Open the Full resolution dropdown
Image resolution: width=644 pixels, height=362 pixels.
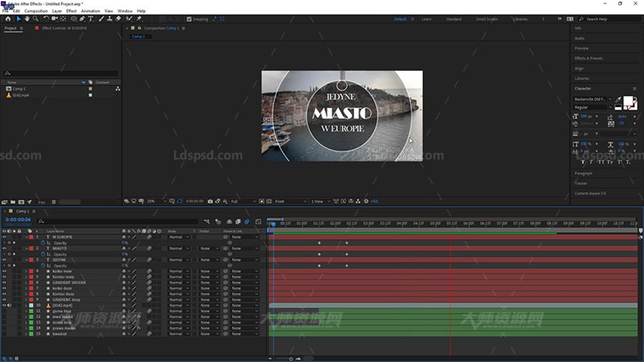pyautogui.click(x=243, y=202)
